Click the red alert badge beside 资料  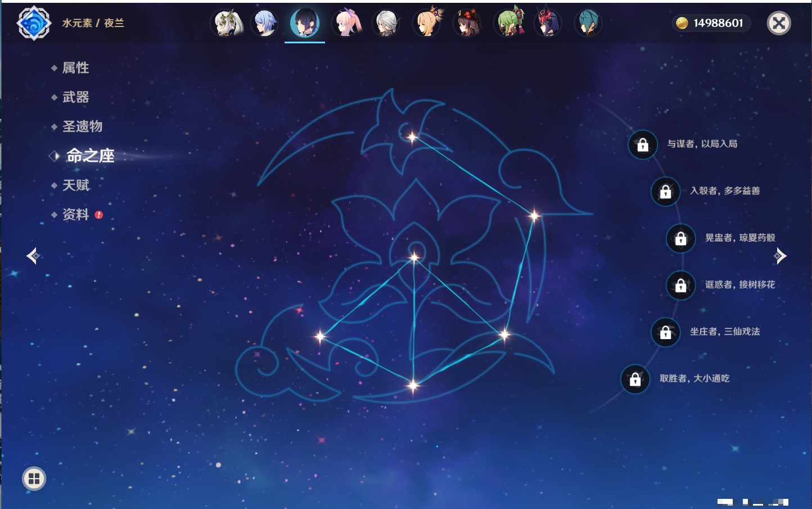pos(99,215)
